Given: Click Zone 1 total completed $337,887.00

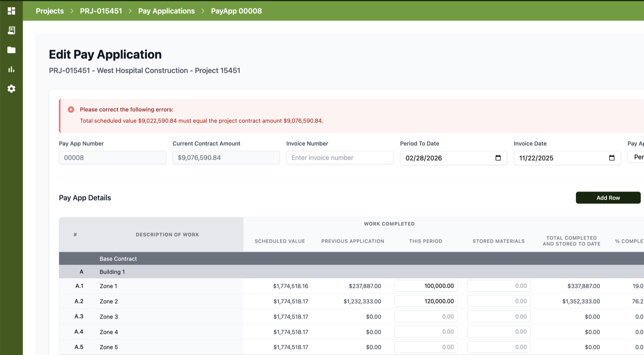Looking at the screenshot, I should tap(584, 286).
